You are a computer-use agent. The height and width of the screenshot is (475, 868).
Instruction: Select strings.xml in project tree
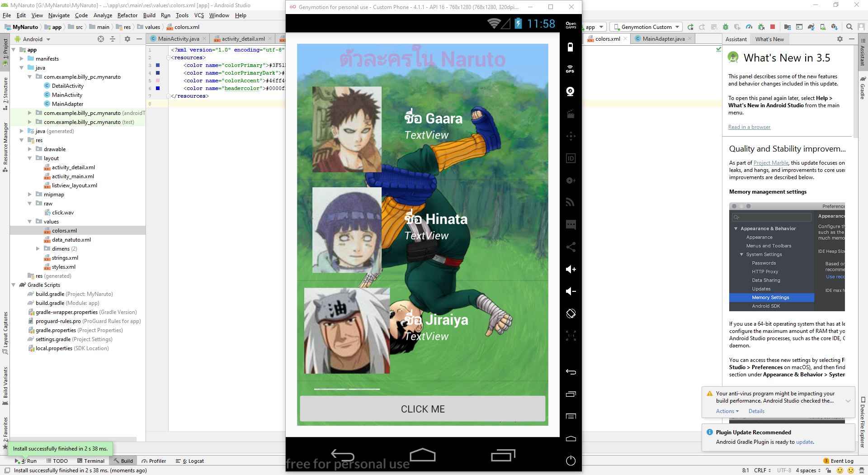(65, 258)
